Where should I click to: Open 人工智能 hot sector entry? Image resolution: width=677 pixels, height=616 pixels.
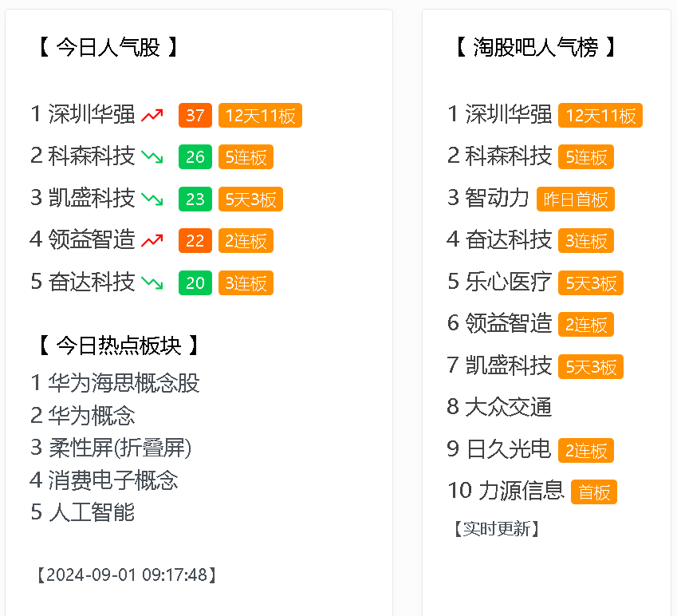[82, 512]
